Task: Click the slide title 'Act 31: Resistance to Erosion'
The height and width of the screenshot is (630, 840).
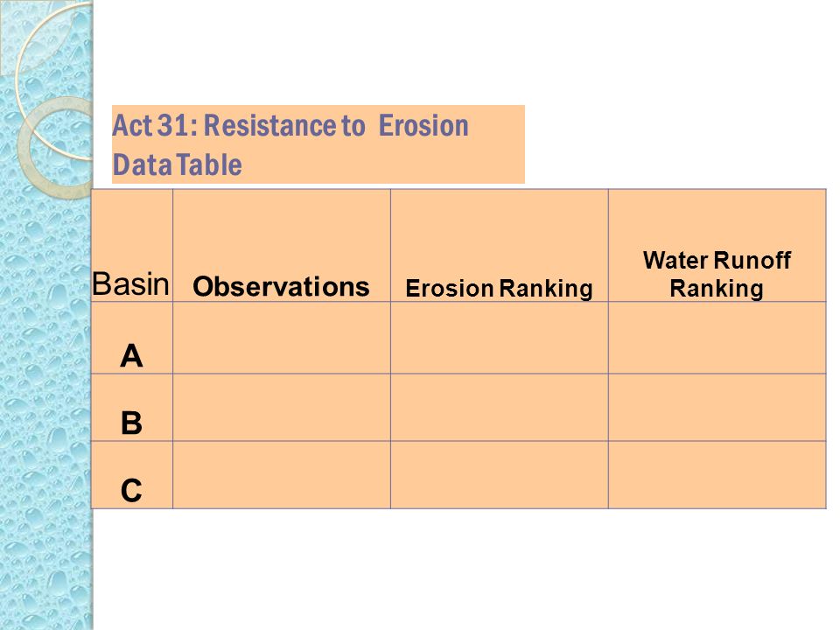Action: point(290,126)
